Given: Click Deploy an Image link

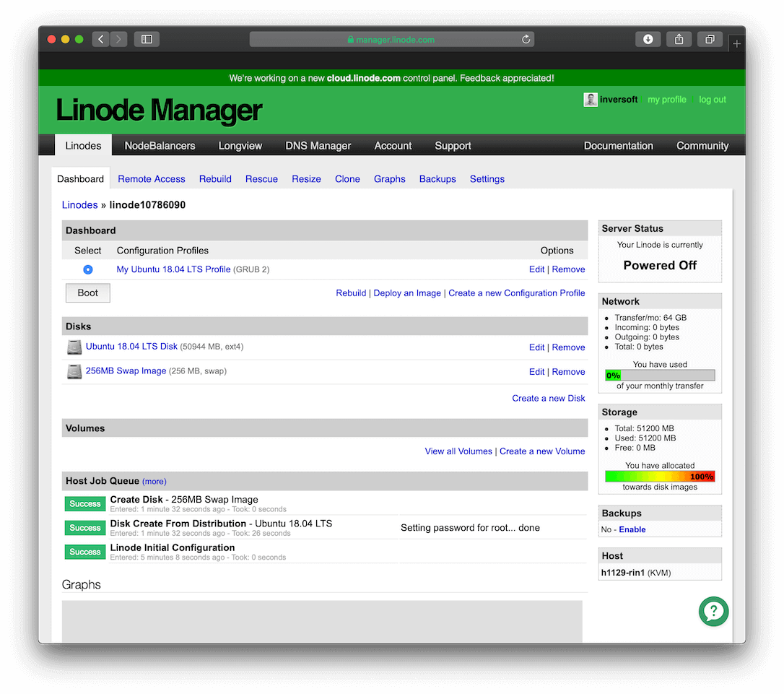Looking at the screenshot, I should [x=407, y=293].
